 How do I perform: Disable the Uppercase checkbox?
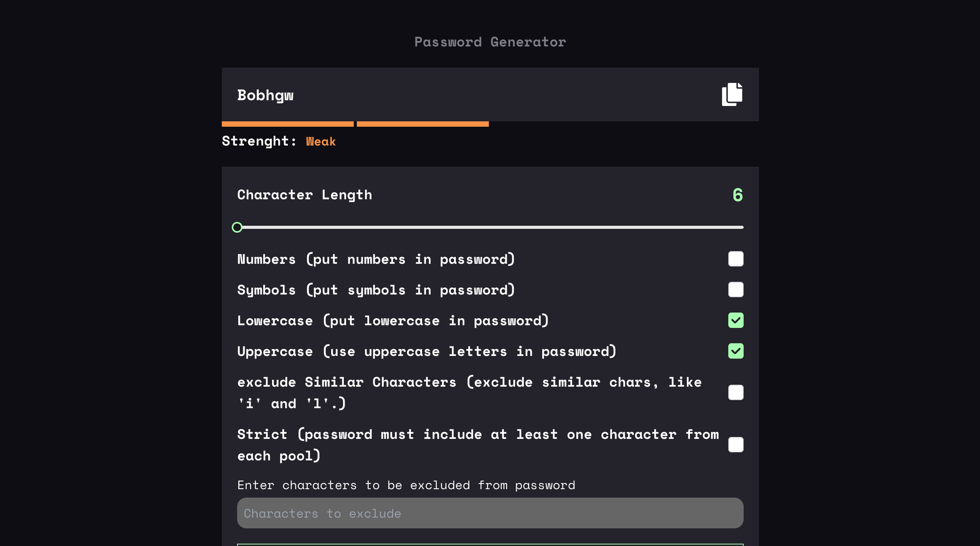pyautogui.click(x=736, y=351)
